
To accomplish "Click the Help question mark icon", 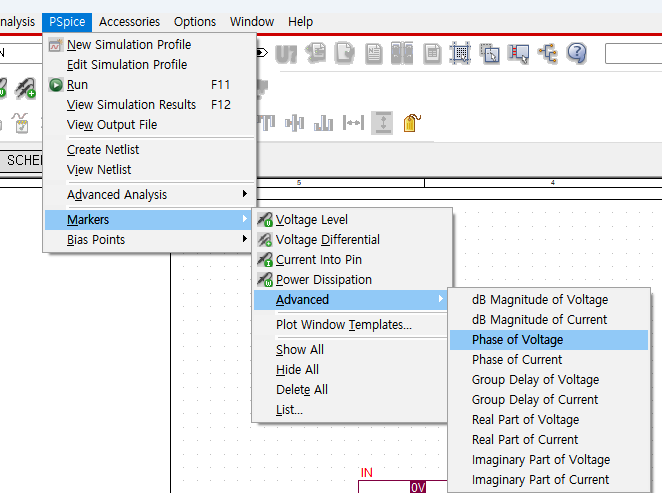I will pos(577,53).
